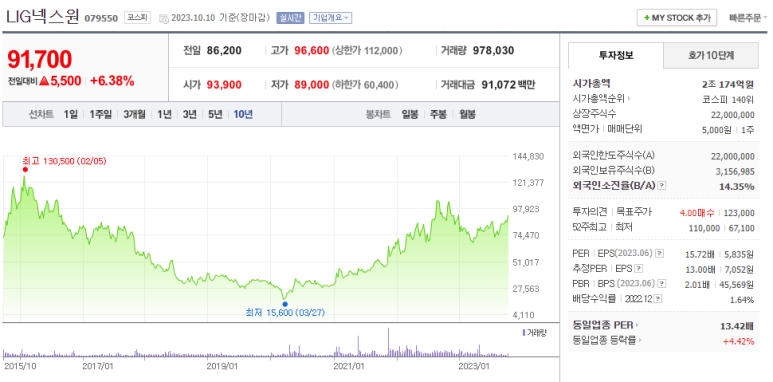Click the 13.42배 sector PER value
The width and height of the screenshot is (773, 382).
[x=737, y=325]
